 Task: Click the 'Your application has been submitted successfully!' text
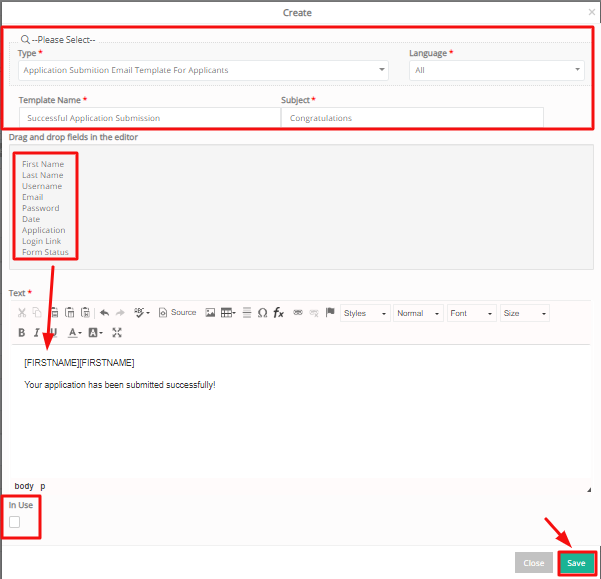[120, 385]
